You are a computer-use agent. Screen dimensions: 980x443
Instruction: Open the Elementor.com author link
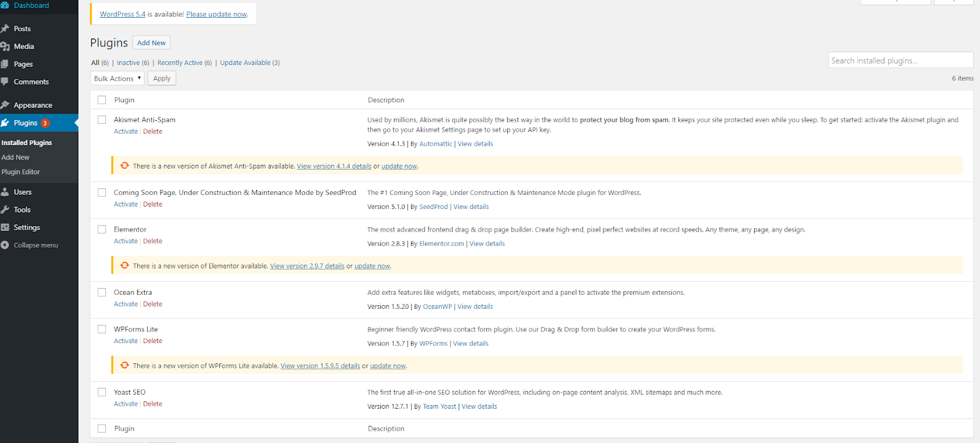pos(442,244)
